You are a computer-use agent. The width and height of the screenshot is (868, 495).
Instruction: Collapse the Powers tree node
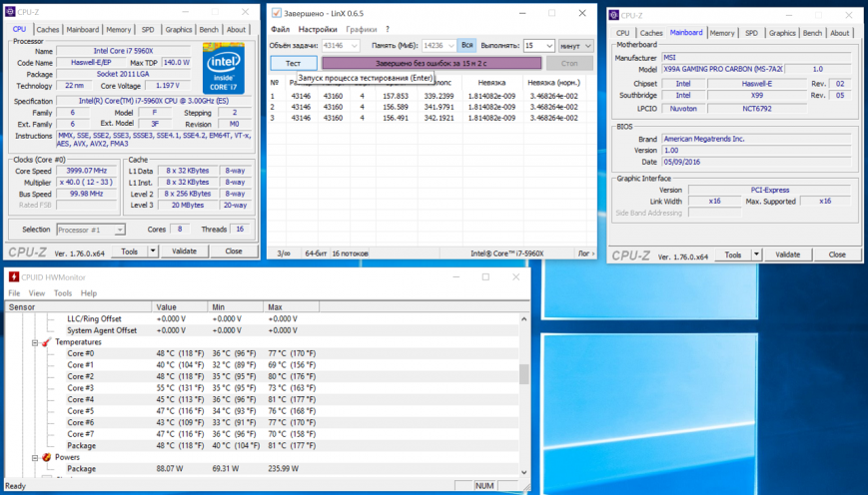[x=35, y=457]
